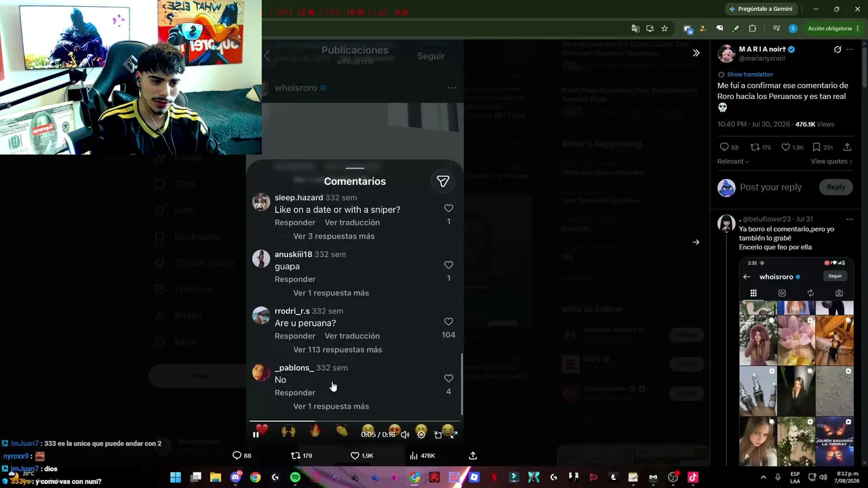The width and height of the screenshot is (868, 488).
Task: Open the more options on whoisroro's post
Action: (x=452, y=88)
